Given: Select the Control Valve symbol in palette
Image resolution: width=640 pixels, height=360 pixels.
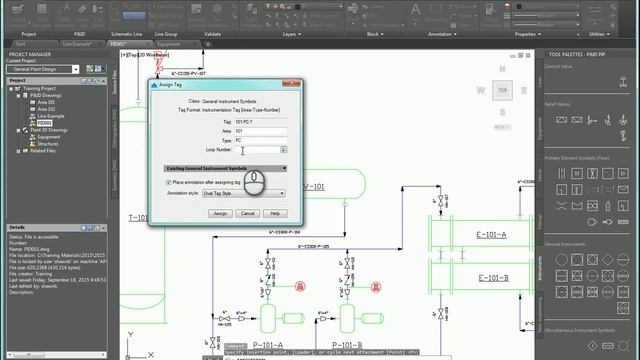Looking at the screenshot, I should [x=623, y=82].
